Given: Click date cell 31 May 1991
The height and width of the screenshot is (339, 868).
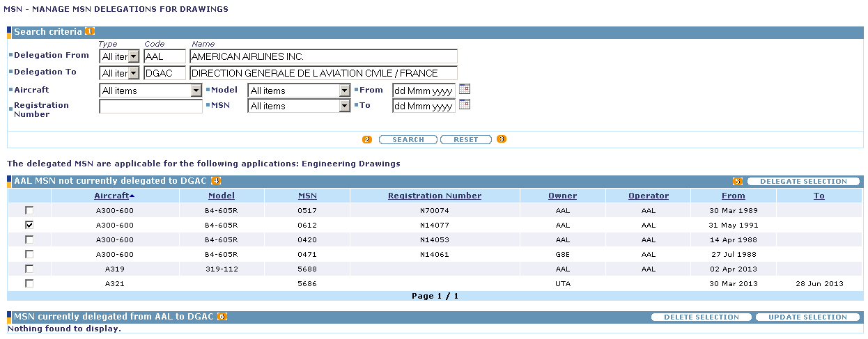Looking at the screenshot, I should (734, 225).
